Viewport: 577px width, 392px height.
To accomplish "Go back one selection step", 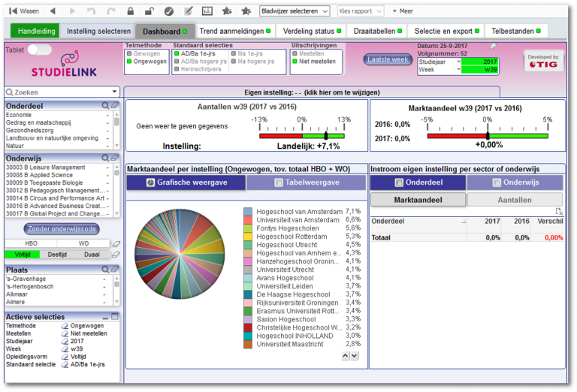I will click(x=53, y=11).
